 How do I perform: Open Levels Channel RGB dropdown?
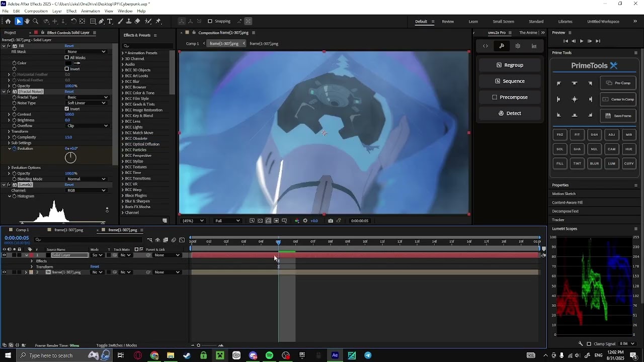87,191
